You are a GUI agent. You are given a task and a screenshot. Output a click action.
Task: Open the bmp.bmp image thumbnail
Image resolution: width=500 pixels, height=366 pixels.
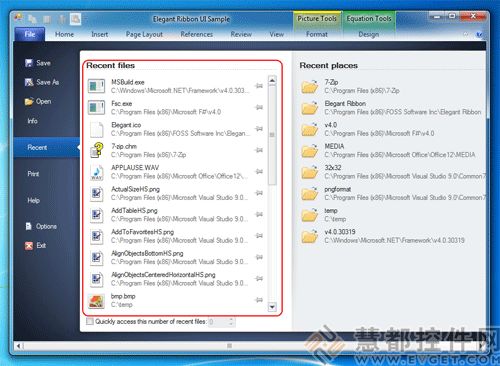96,300
